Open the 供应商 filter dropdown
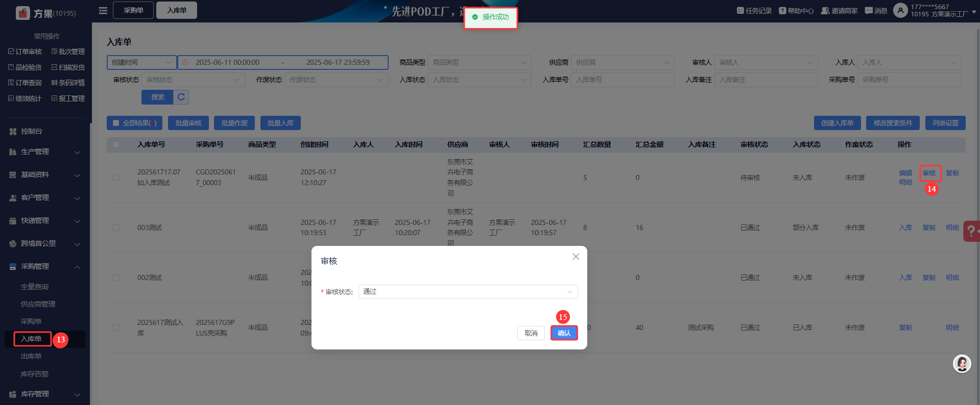 click(623, 62)
